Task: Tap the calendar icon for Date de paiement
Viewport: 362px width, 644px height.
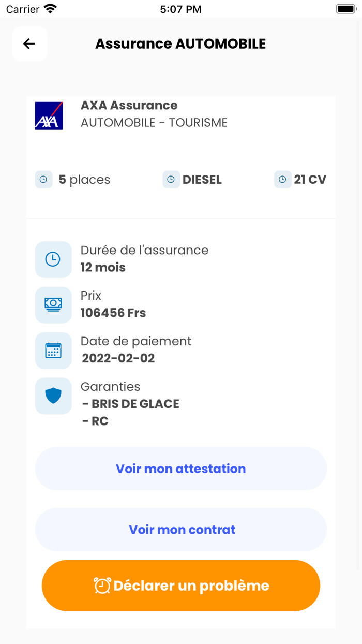Action: 53,350
